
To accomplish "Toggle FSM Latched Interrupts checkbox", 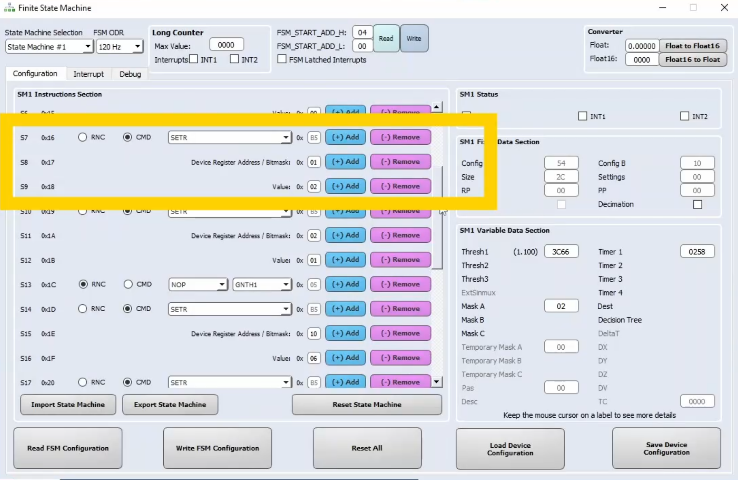I will click(281, 59).
